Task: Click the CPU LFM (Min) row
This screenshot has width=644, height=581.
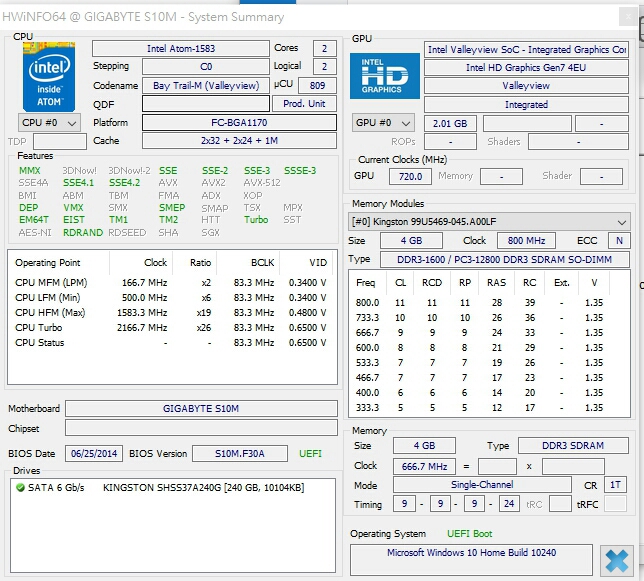Action: coord(171,298)
